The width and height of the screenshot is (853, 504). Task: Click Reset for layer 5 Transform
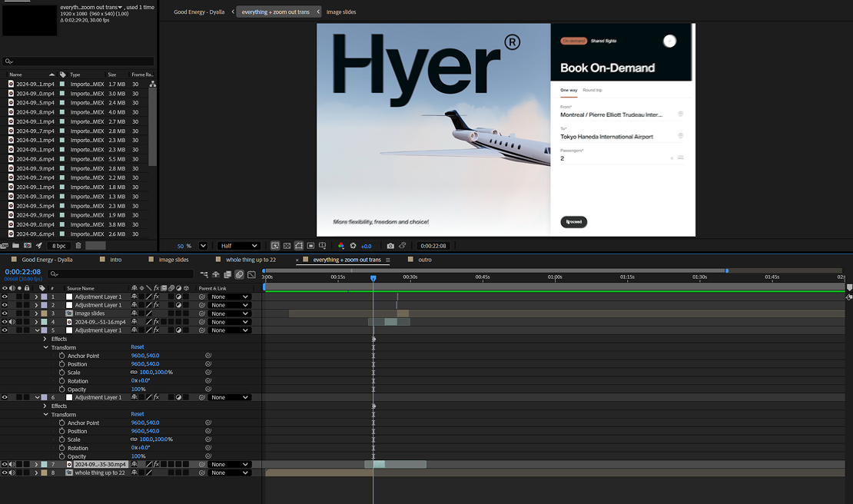point(137,347)
